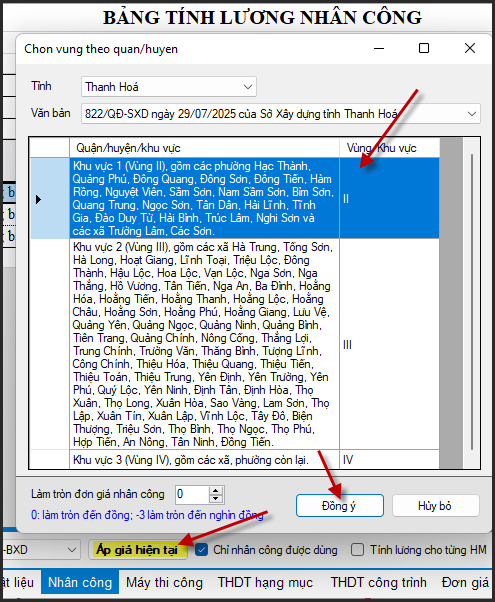Toggle Chỉ nhân công được dùng checkbox
The width and height of the screenshot is (495, 602).
point(201,550)
